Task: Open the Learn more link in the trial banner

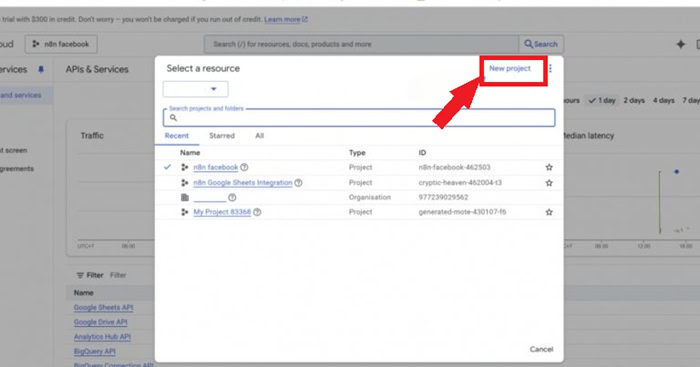Action: (x=286, y=19)
